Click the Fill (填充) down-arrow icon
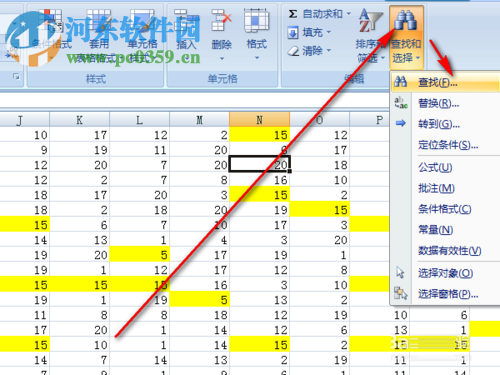This screenshot has height=375, width=500. [293, 33]
